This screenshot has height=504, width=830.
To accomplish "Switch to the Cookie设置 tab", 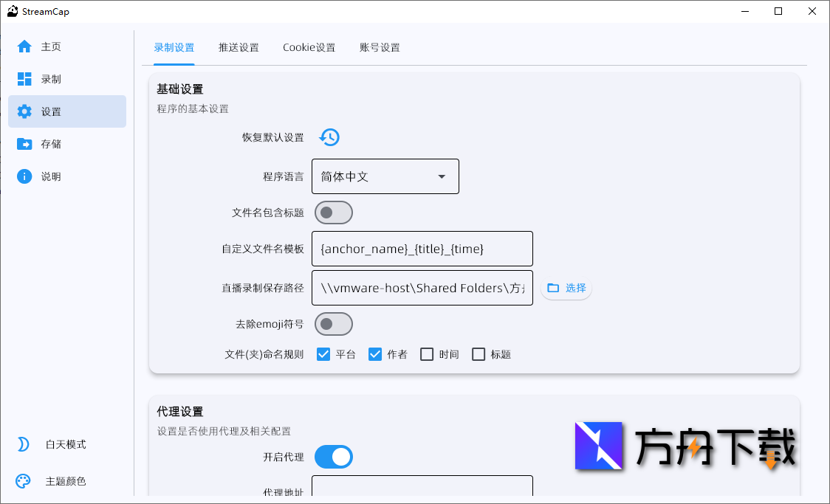I will [x=309, y=46].
